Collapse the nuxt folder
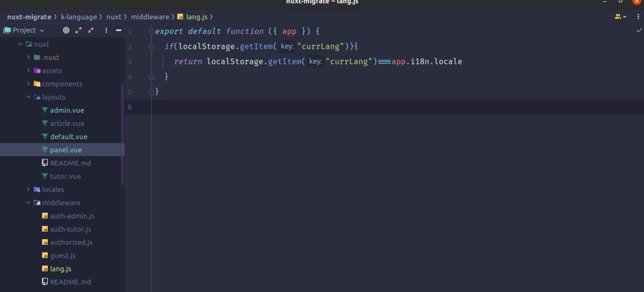Screen dimensions: 644x292 tap(20, 44)
